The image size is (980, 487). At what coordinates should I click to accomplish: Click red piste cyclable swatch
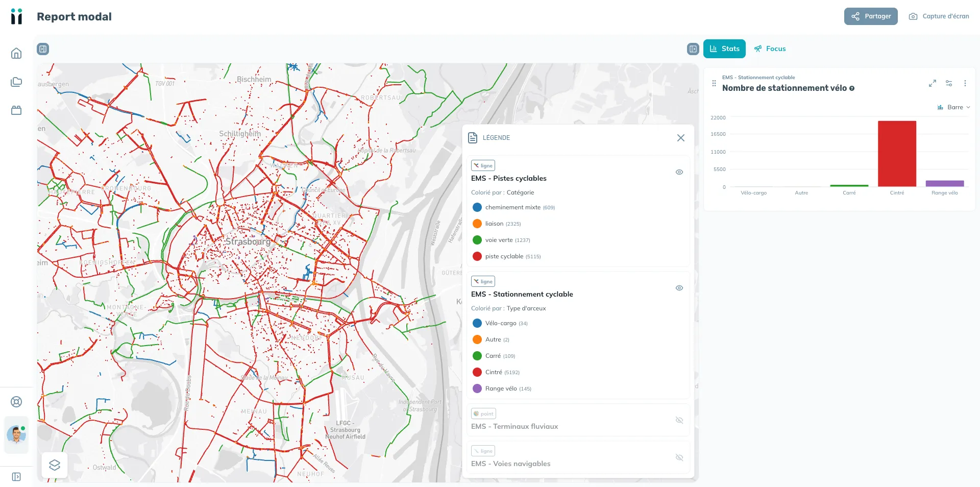tap(477, 256)
